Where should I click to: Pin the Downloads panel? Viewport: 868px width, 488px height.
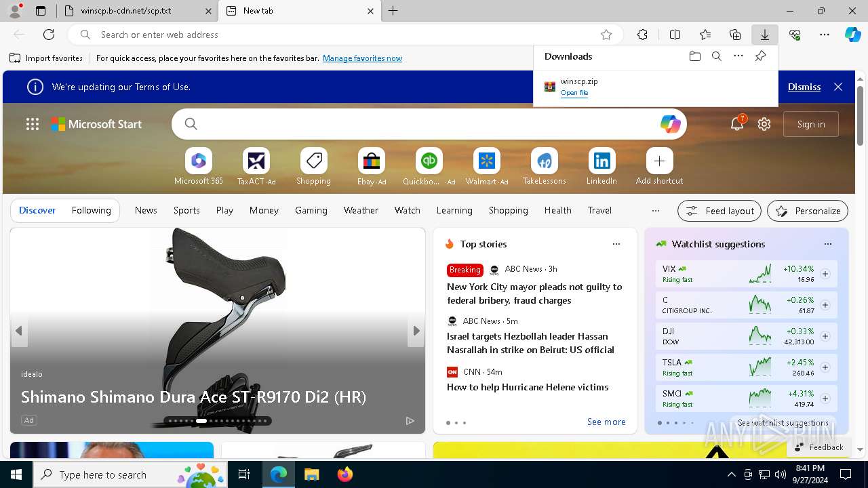760,56
